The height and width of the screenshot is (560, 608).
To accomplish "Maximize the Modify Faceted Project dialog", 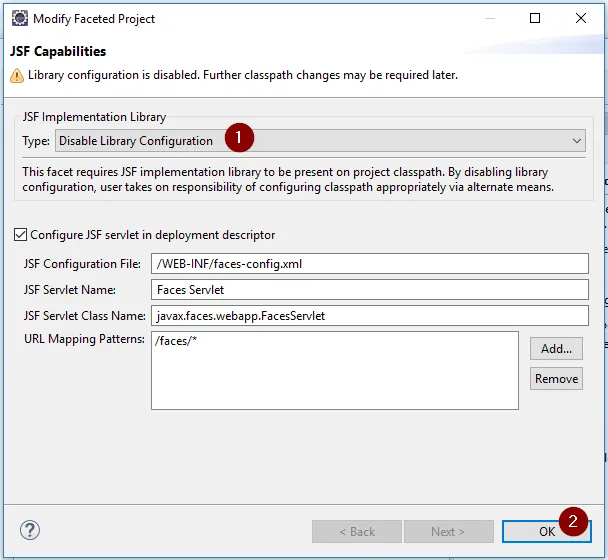I will [x=535, y=18].
